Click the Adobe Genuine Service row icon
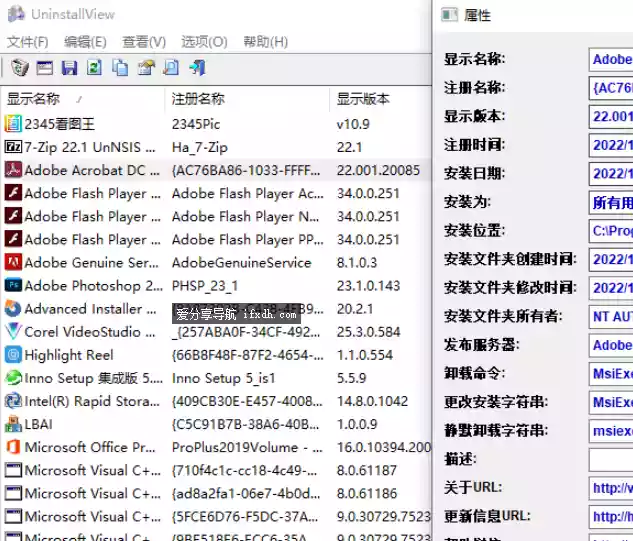This screenshot has width=633, height=541. point(13,262)
